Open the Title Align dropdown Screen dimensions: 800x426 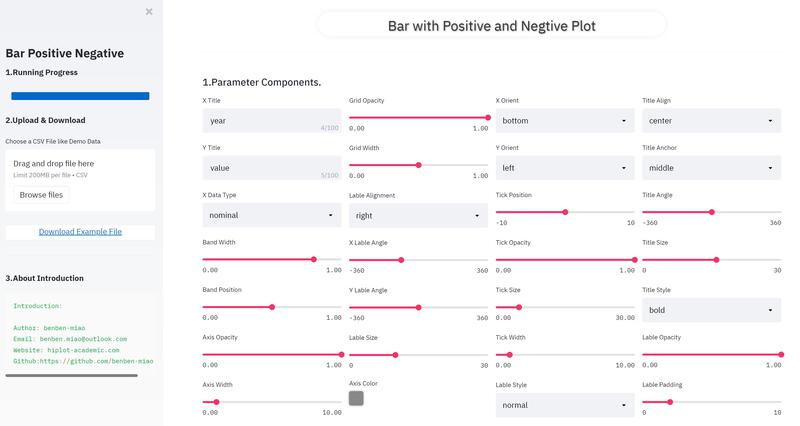[x=711, y=121]
